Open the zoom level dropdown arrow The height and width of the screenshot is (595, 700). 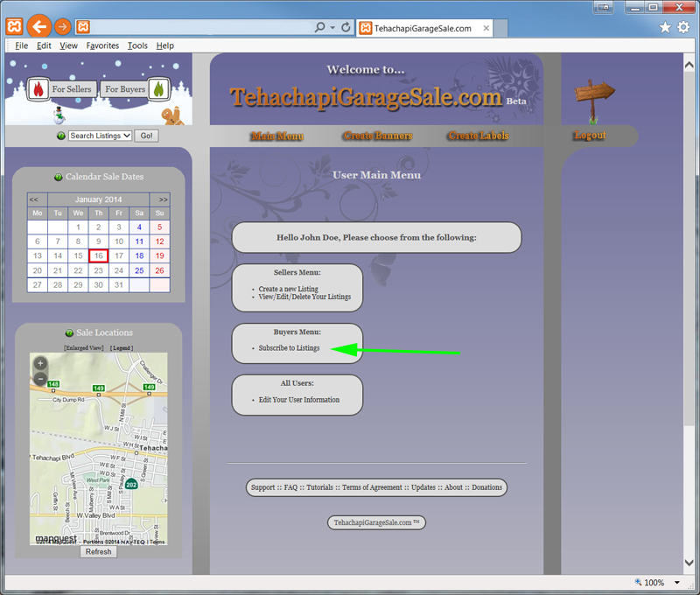click(x=677, y=582)
